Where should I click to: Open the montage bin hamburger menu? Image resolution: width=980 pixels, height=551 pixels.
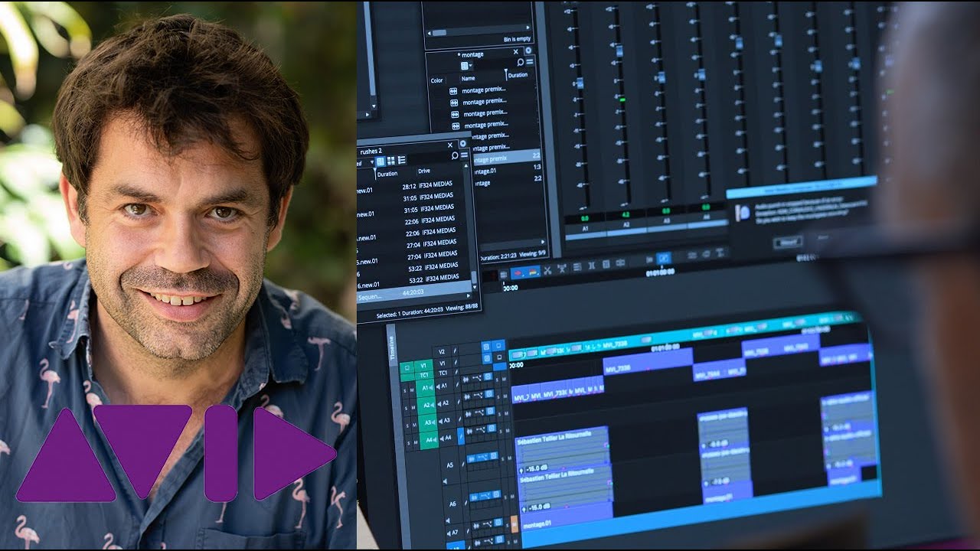click(x=530, y=61)
